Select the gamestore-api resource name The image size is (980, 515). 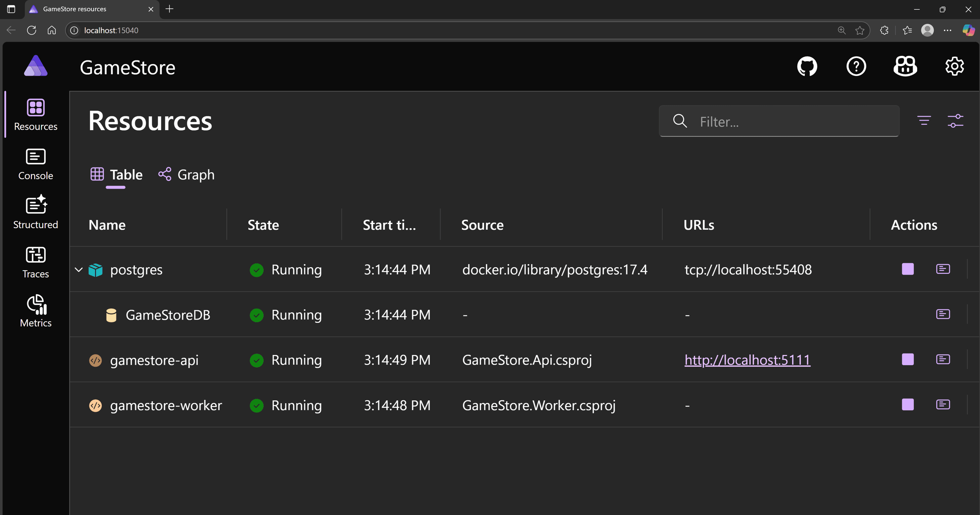154,360
